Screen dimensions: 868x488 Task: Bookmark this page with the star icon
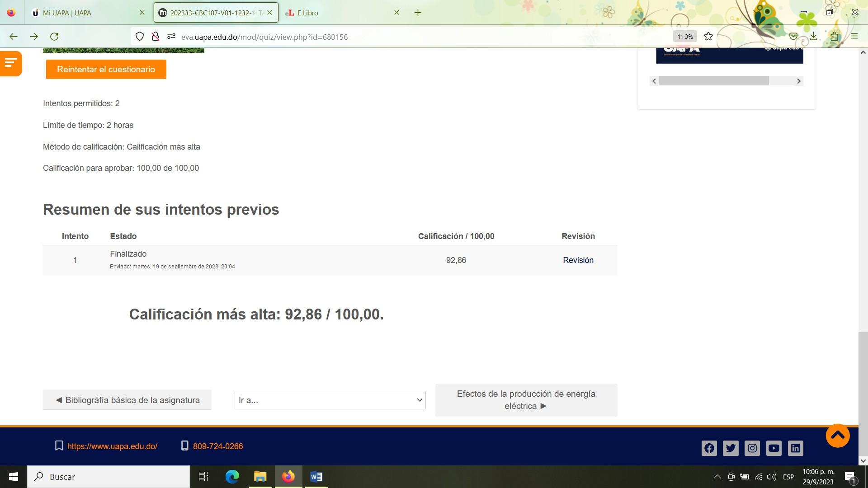[x=708, y=37]
